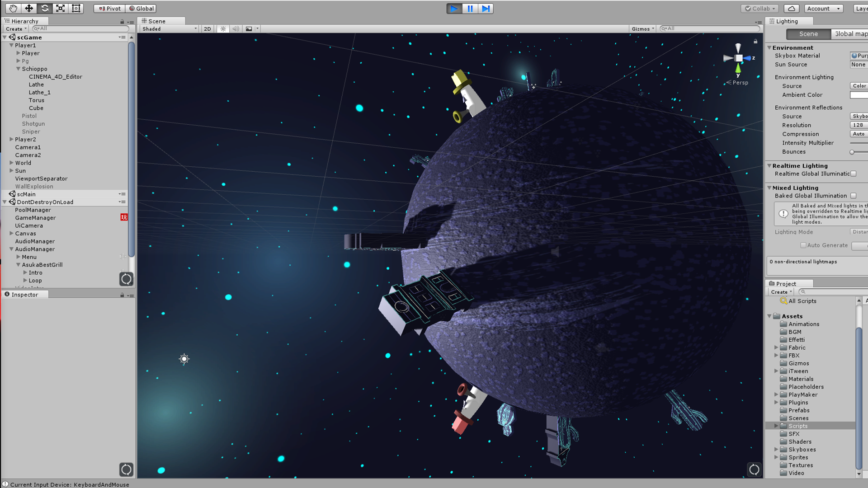This screenshot has height=488, width=868.
Task: Enable Realtime Global Illumination checkbox
Action: 854,174
